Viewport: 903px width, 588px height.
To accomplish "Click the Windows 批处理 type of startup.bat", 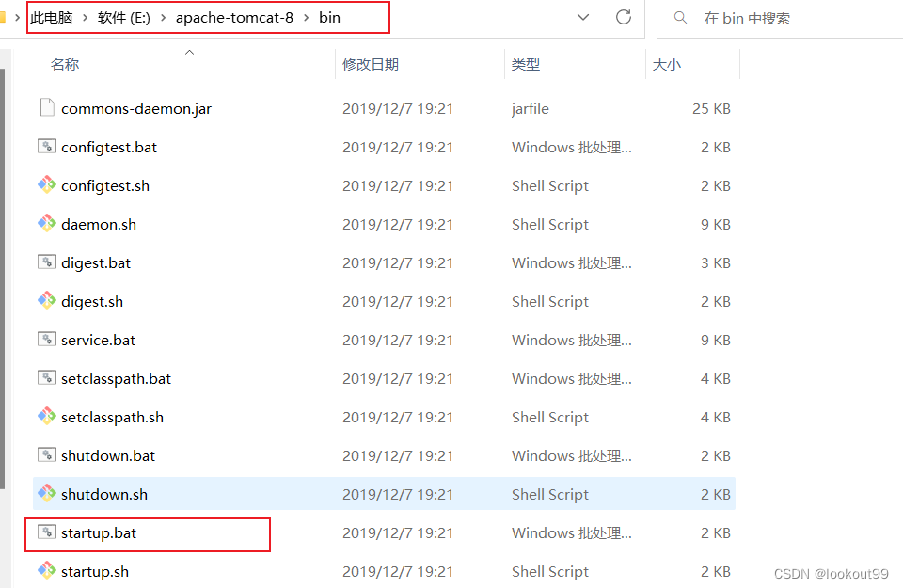I will (x=571, y=533).
